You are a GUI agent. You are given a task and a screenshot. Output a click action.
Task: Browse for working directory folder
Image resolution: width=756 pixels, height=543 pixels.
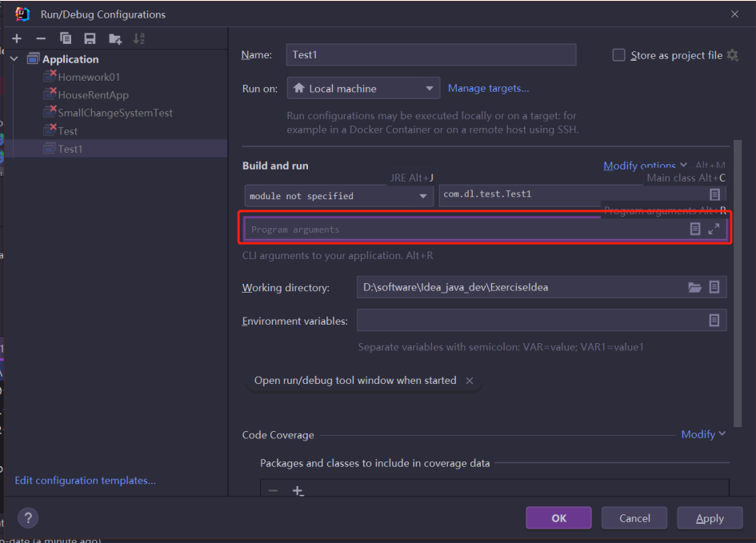(694, 287)
